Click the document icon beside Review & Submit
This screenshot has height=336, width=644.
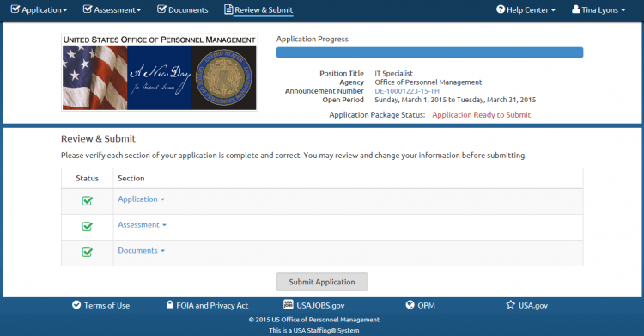click(228, 9)
